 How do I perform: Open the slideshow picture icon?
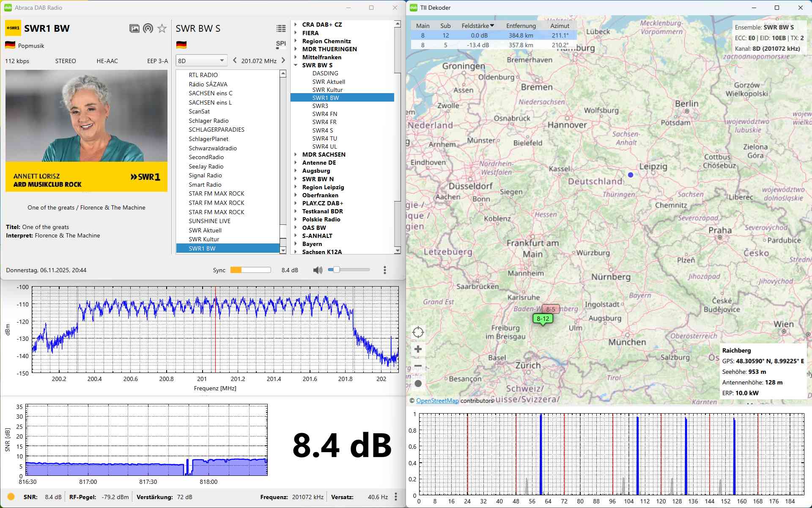point(134,28)
